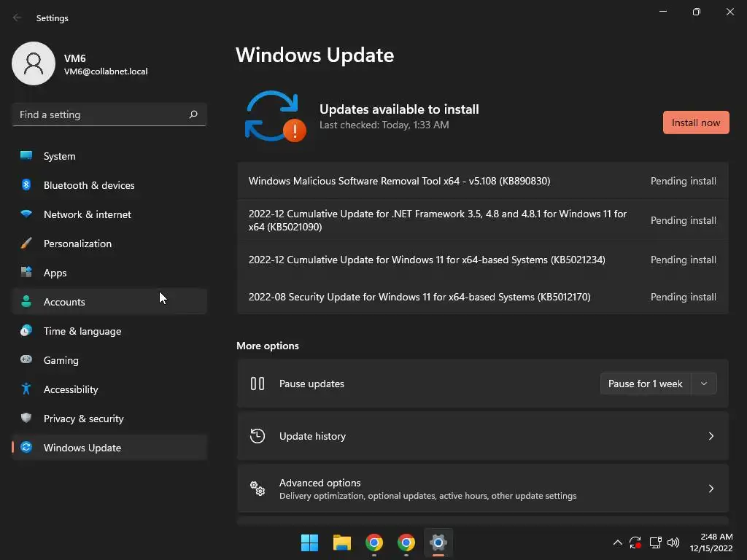Click the Apps icon in sidebar
The image size is (747, 560).
coord(26,272)
